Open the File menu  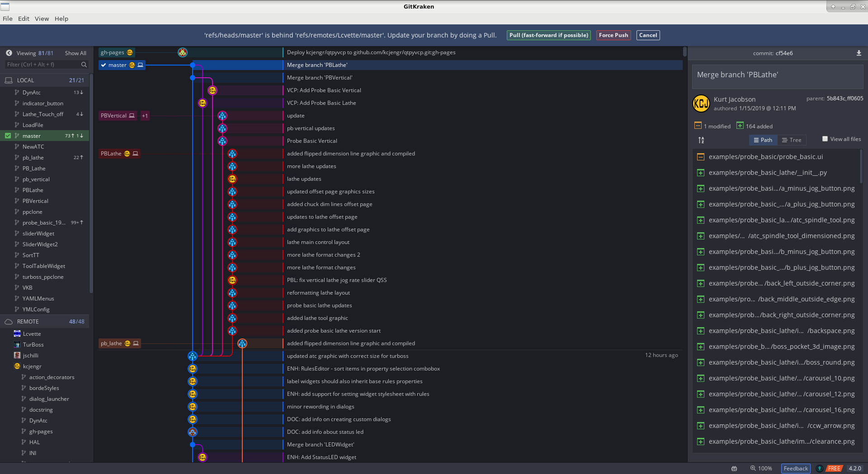click(x=8, y=19)
